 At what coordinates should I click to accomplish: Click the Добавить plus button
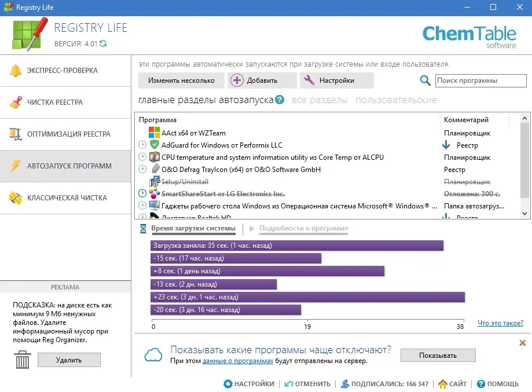[262, 80]
